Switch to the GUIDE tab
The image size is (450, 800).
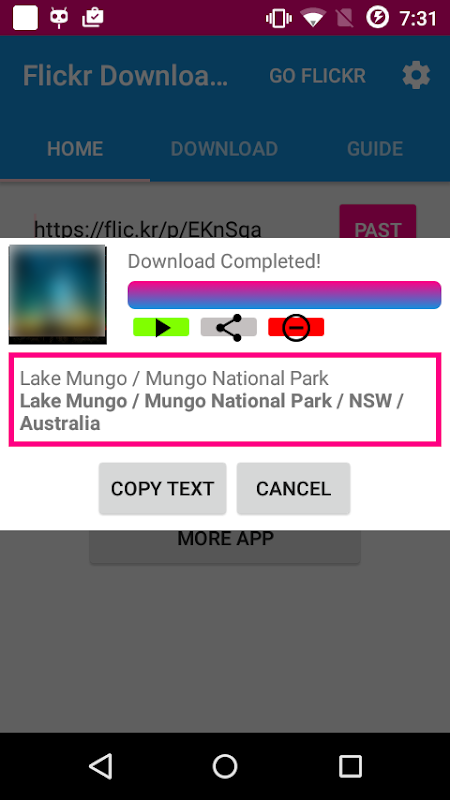[x=375, y=148]
